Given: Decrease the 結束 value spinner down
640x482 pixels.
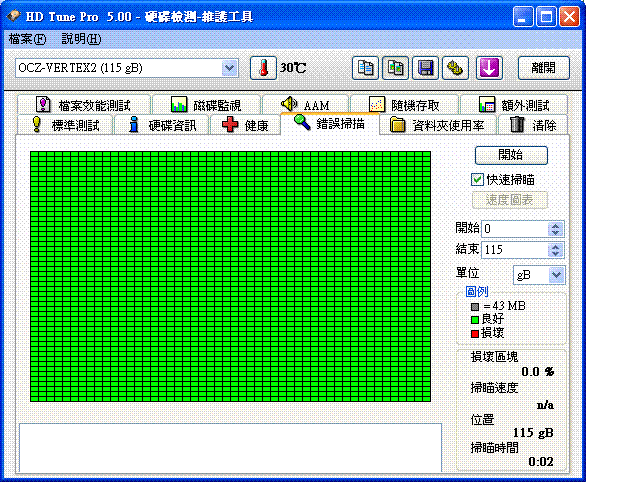Looking at the screenshot, I should click(556, 253).
